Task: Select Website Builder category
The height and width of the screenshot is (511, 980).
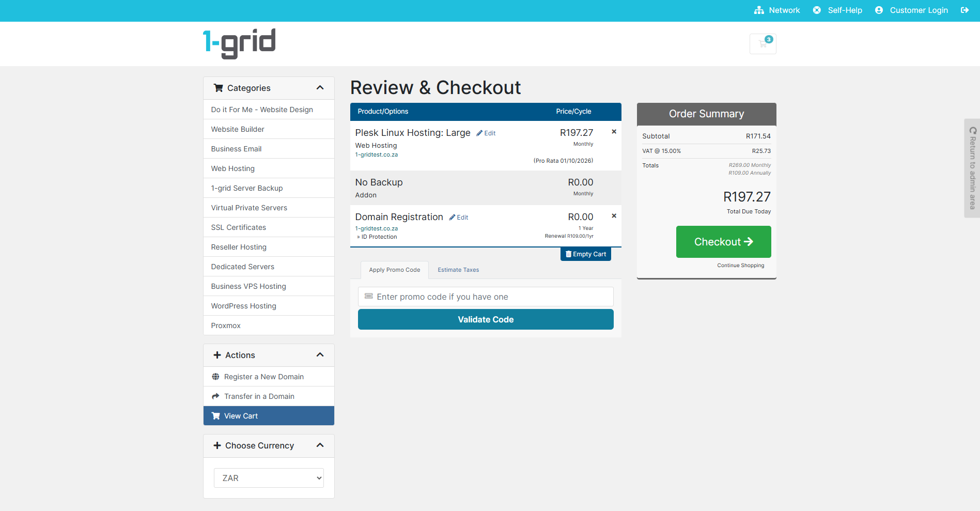Action: point(269,129)
